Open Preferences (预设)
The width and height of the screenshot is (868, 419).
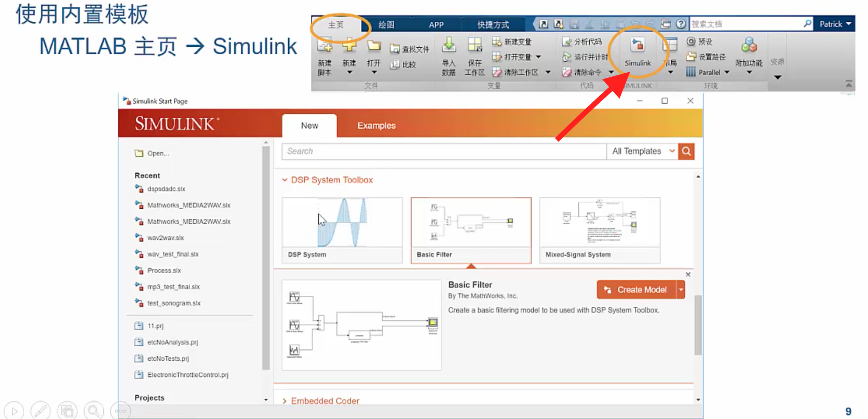click(x=699, y=42)
